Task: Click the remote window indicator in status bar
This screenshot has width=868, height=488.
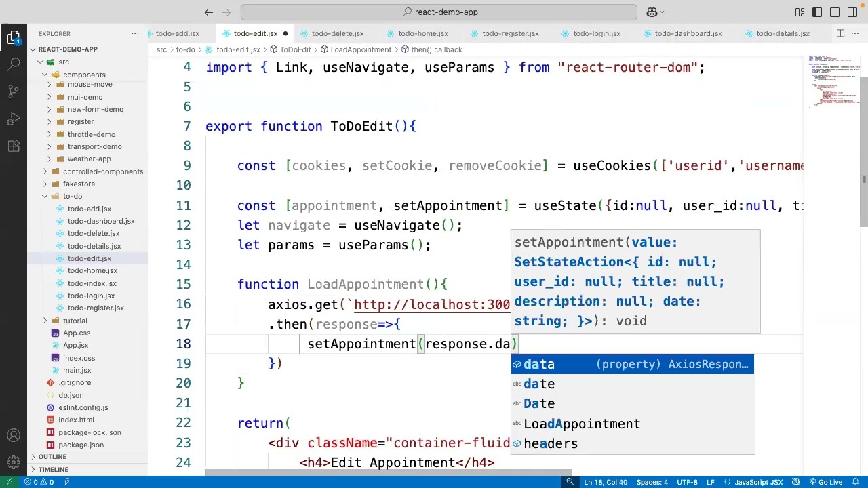Action: pos(9,482)
